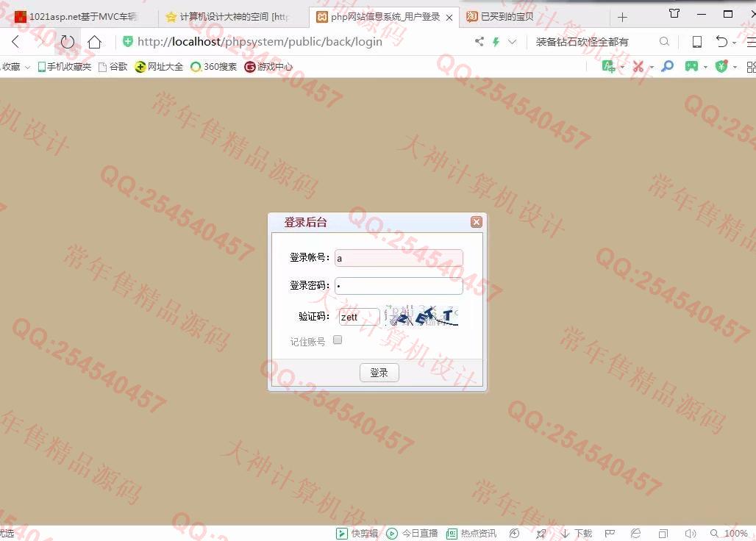Click the scissors screenshot icon
This screenshot has height=541, width=756.
638,66
